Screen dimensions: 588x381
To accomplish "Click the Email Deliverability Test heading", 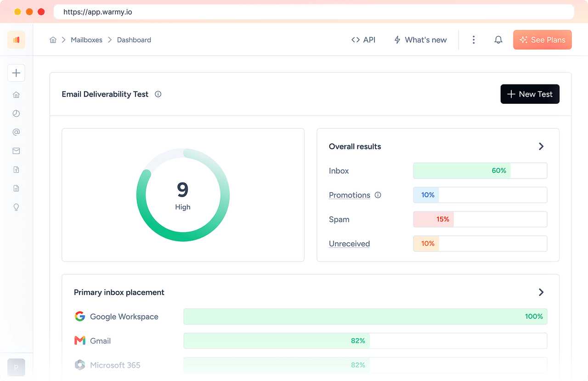I will (x=105, y=94).
